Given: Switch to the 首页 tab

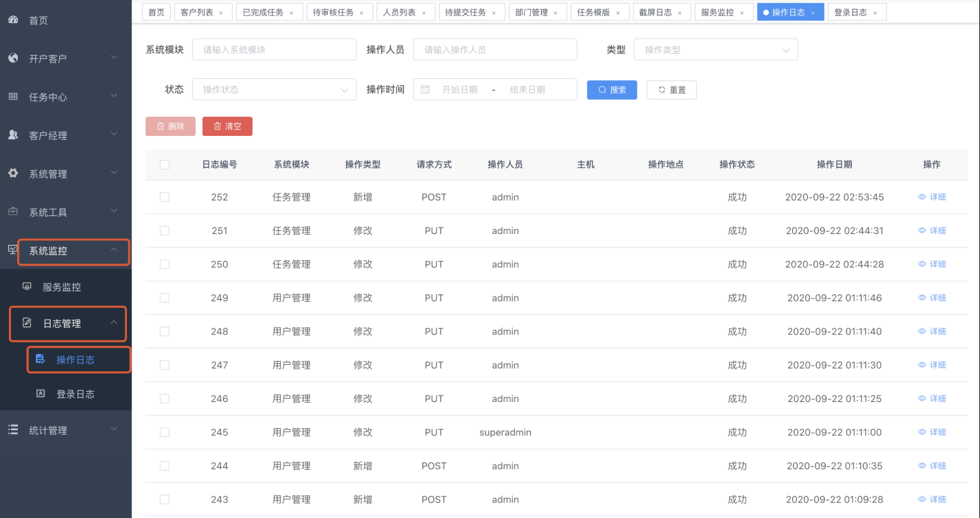Looking at the screenshot, I should [x=156, y=12].
